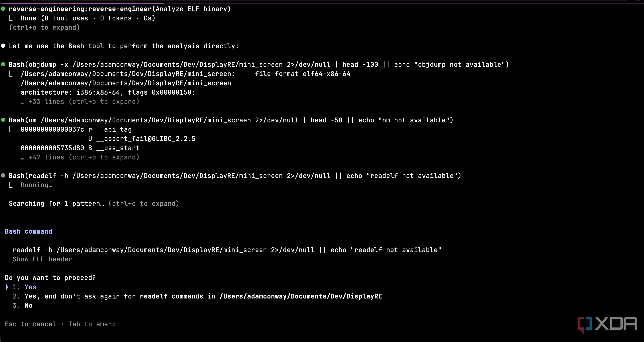Image resolution: width=644 pixels, height=342 pixels.
Task: Click the selection arrow cursor beside option 1
Action: (7, 287)
